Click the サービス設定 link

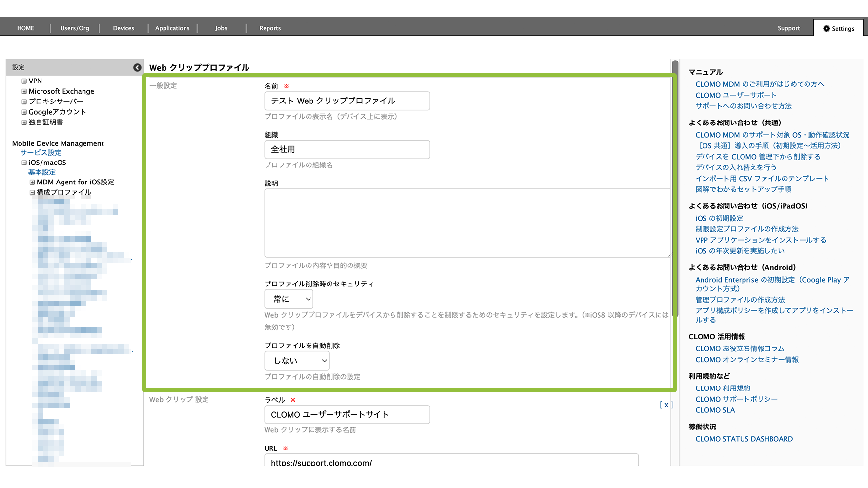coord(41,153)
